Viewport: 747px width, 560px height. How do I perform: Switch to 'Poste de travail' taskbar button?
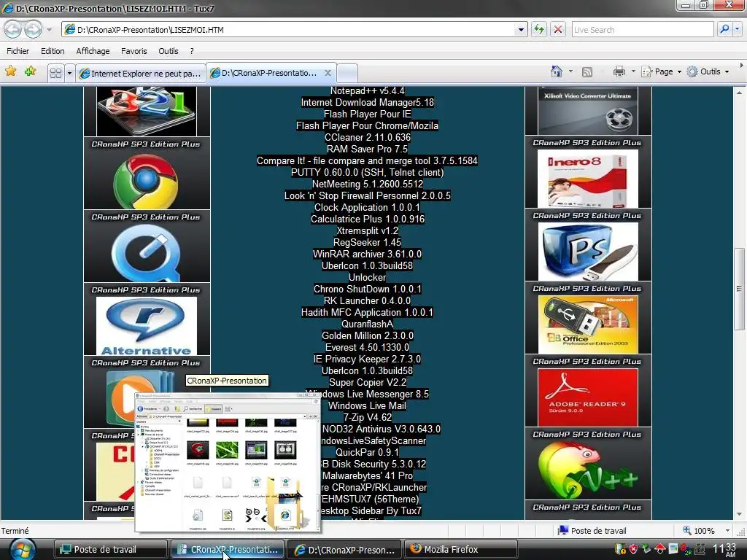(111, 550)
